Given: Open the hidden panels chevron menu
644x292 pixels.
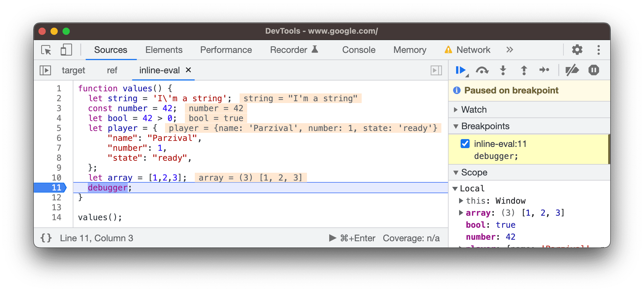Looking at the screenshot, I should pyautogui.click(x=510, y=50).
